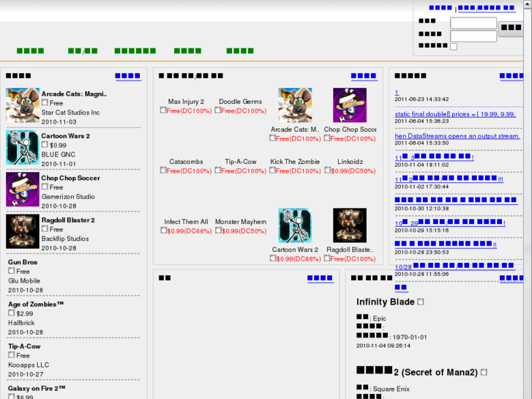Screen dimensions: 532x399
Task: Click the small icon before Linkoidz $0.99 price
Action: pyautogui.click(x=327, y=170)
